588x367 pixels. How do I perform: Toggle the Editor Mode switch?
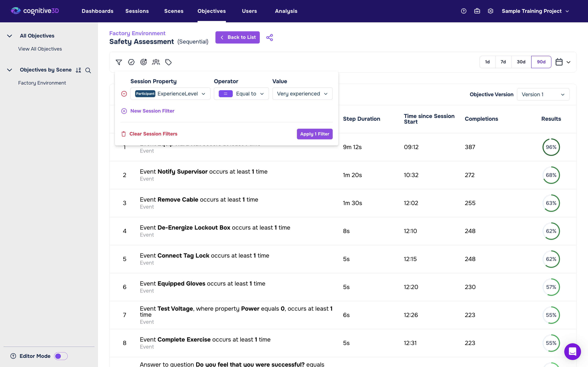point(61,356)
